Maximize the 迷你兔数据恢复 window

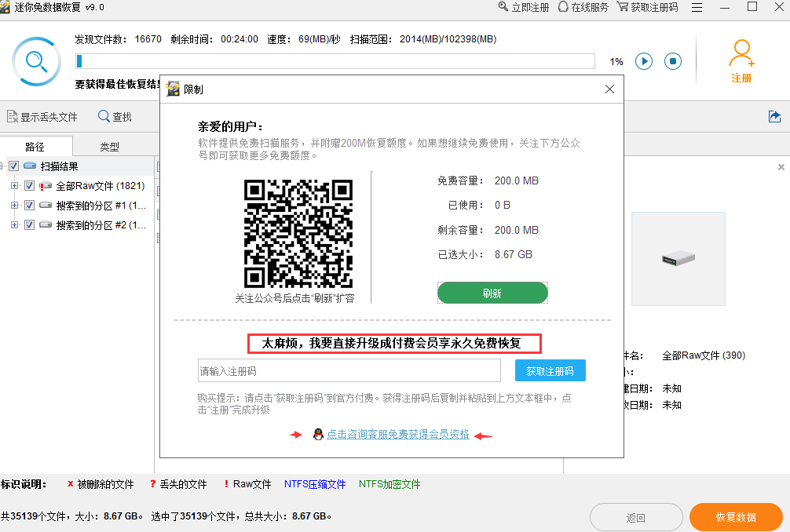(x=752, y=7)
